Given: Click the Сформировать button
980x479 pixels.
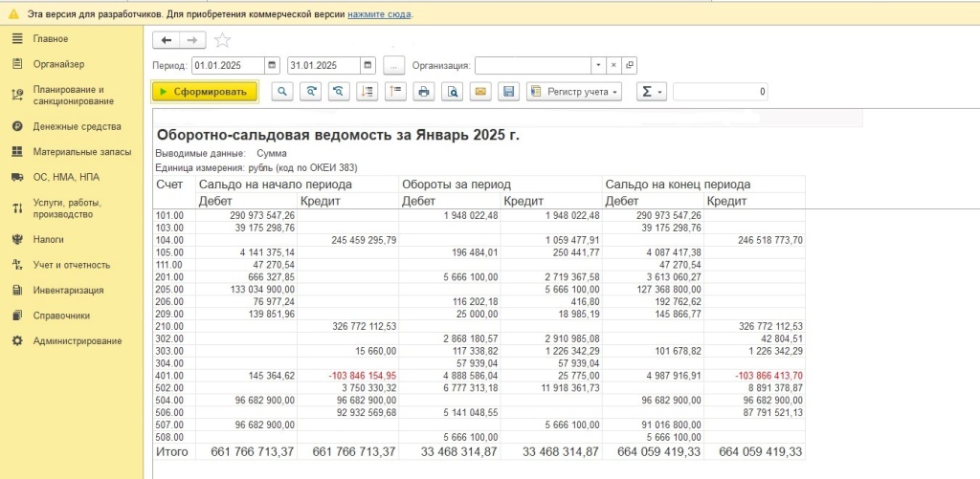Looking at the screenshot, I should pyautogui.click(x=205, y=92).
